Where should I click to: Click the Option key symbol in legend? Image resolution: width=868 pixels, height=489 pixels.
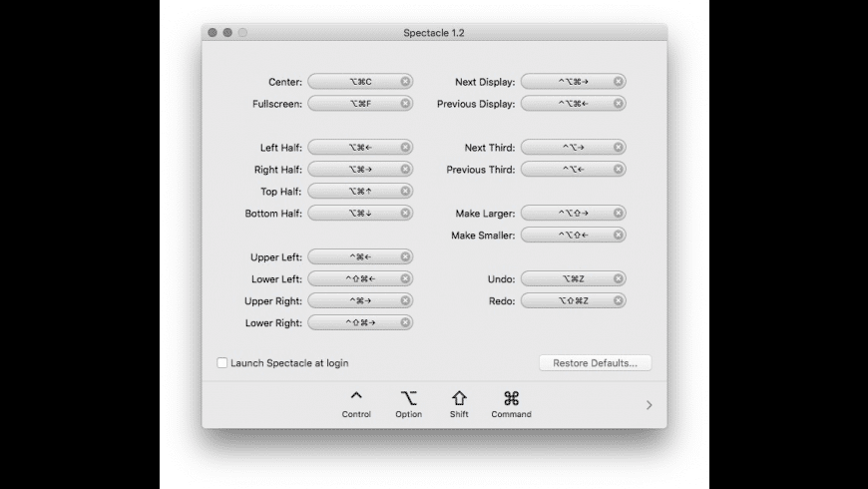pyautogui.click(x=408, y=398)
